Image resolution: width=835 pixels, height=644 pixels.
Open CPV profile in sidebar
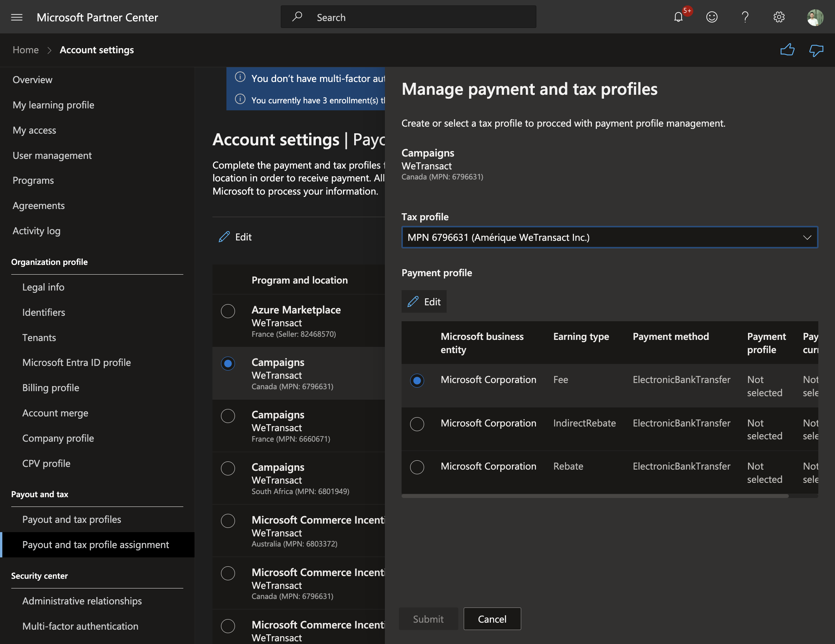[47, 463]
